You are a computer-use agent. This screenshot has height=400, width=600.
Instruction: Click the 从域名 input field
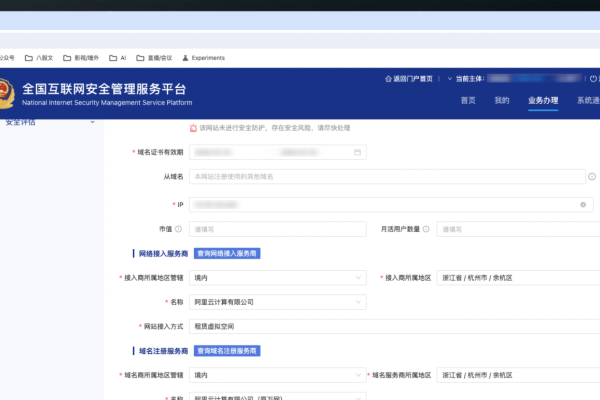pos(387,176)
